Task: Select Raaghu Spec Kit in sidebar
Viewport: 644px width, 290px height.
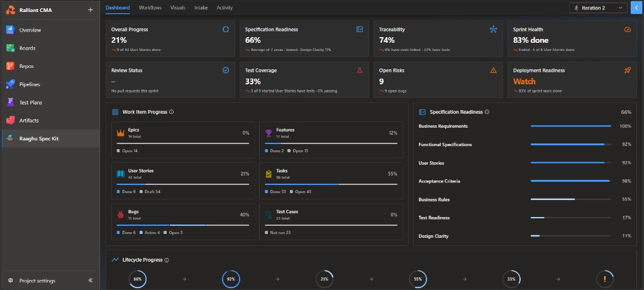Action: (50, 139)
